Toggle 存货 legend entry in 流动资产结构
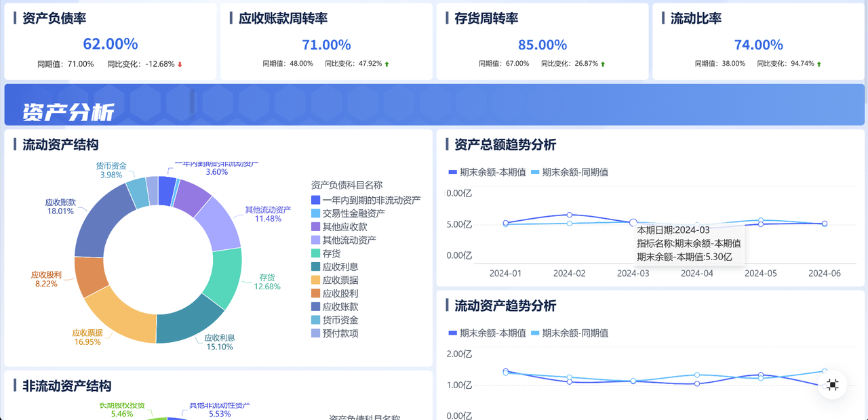 326,253
